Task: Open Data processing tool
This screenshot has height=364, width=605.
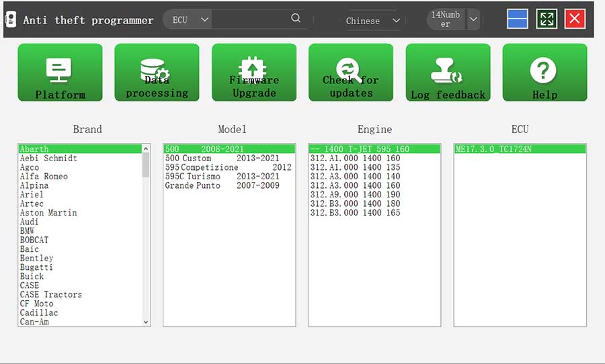Action: pyautogui.click(x=157, y=73)
